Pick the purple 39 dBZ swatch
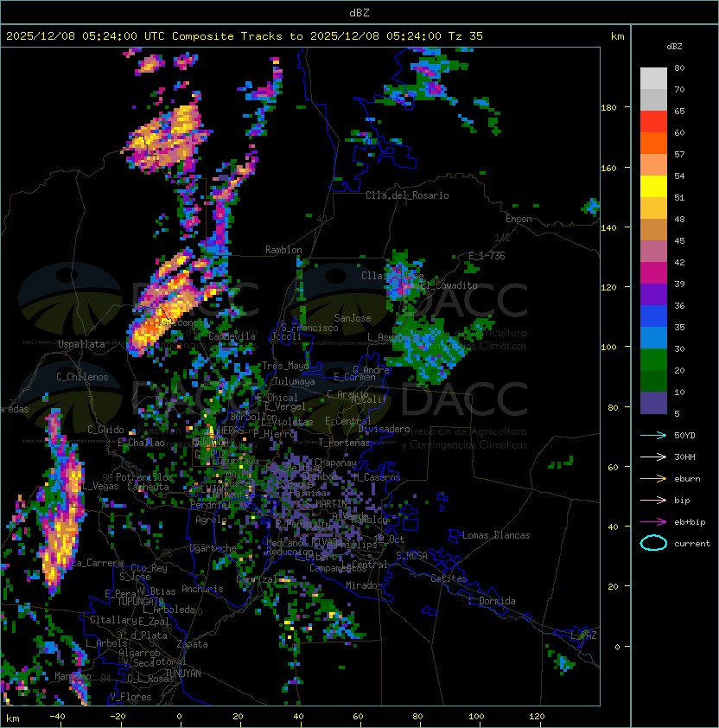Screen dimensions: 719x728 (x=653, y=294)
